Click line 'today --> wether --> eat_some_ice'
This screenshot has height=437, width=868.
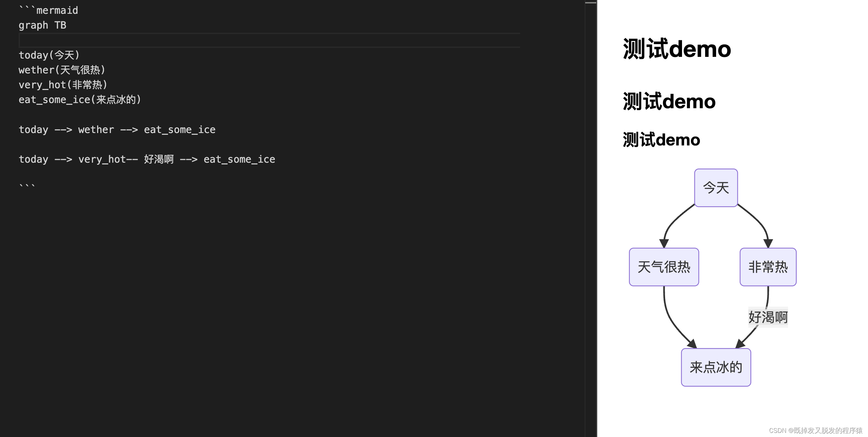click(x=117, y=130)
